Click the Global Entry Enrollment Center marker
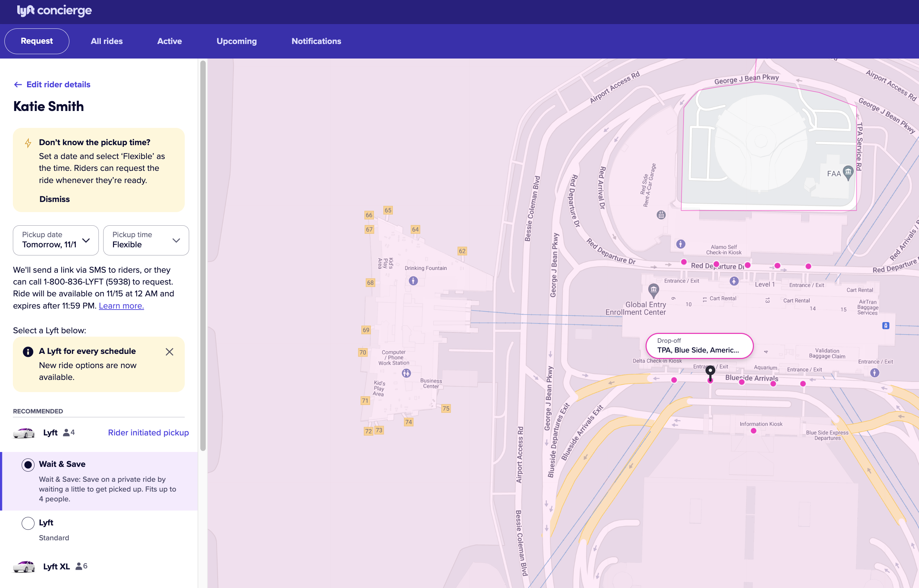The image size is (919, 588). 654,290
